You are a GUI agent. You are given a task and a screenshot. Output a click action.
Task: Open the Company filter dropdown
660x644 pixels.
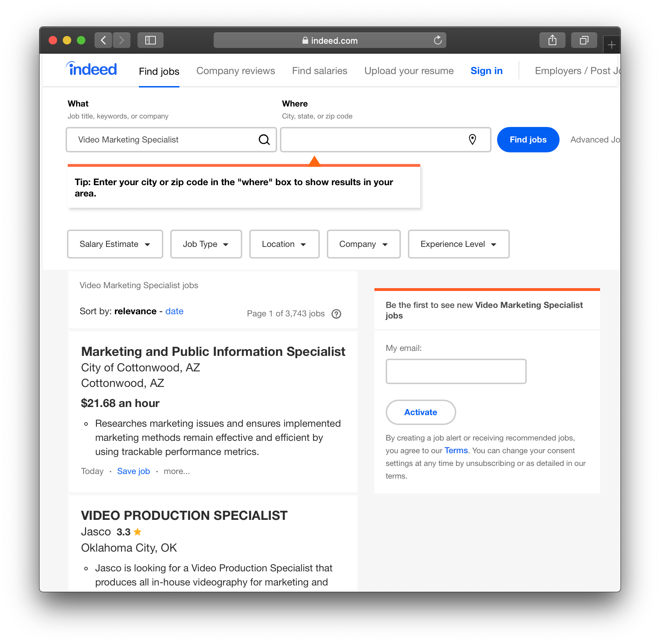(363, 244)
